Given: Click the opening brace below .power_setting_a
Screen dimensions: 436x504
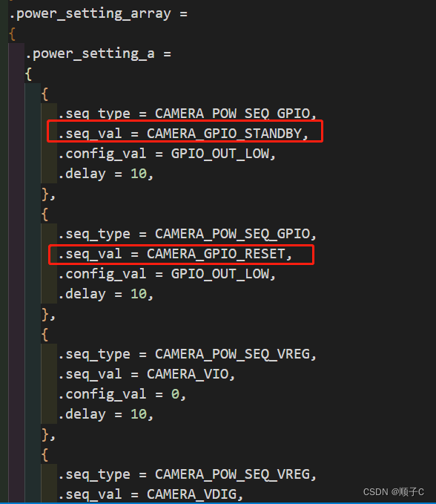Looking at the screenshot, I should click(29, 74).
